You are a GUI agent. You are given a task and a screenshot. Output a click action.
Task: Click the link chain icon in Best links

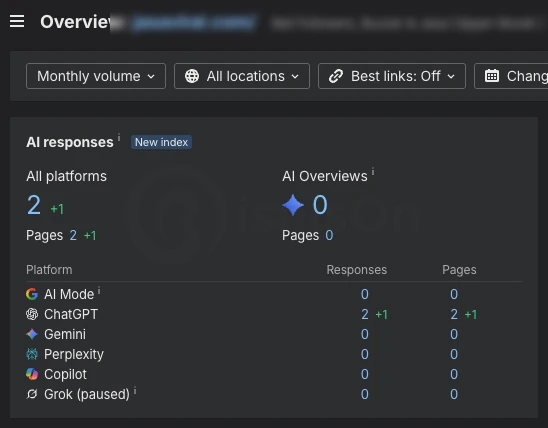point(336,76)
